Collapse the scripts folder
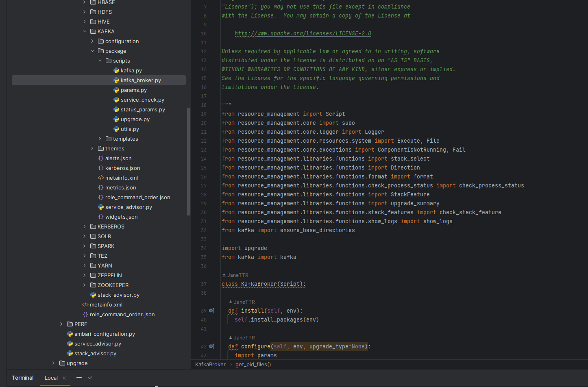This screenshot has width=588, height=387. point(100,61)
